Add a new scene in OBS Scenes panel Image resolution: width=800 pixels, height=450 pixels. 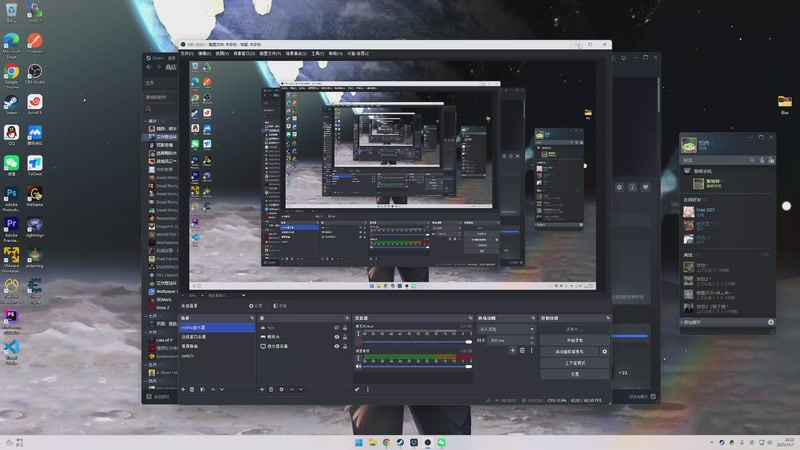(x=183, y=389)
